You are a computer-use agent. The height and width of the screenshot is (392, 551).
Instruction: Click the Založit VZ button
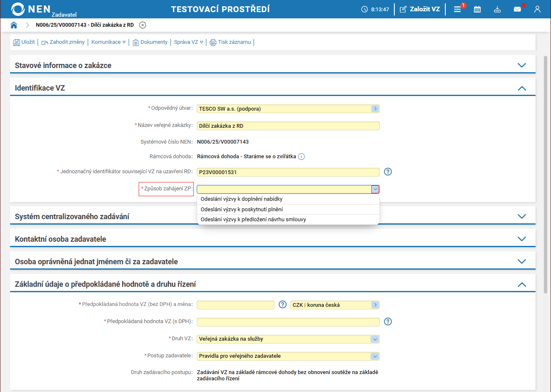(x=420, y=9)
